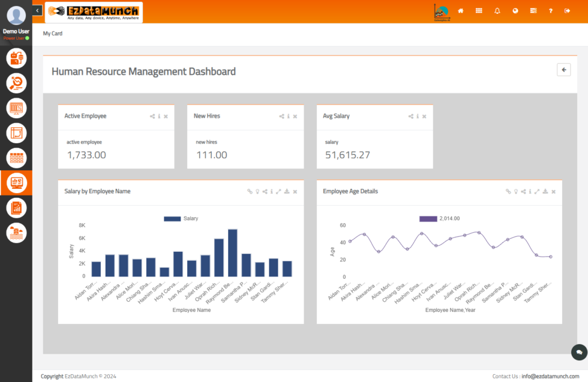588x382 pixels.
Task: Open the home page icon in header
Action: 461,11
